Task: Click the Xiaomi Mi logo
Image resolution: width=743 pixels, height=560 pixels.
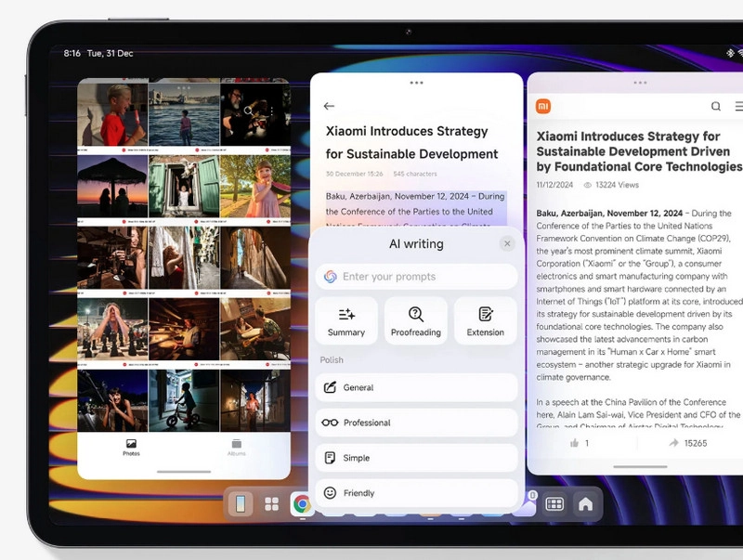Action: 543,106
